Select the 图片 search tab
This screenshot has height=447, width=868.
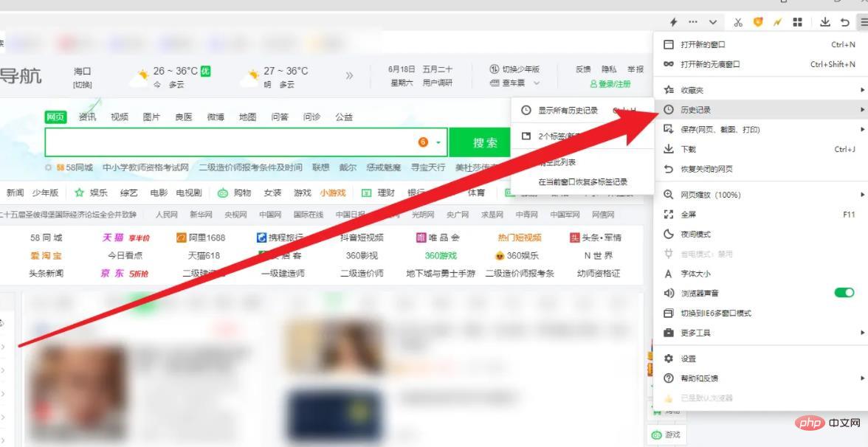[151, 117]
